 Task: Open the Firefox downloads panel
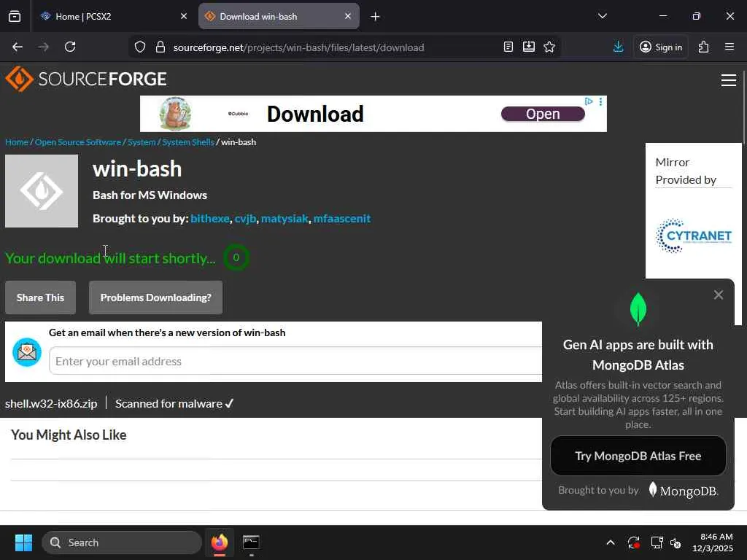coord(619,47)
